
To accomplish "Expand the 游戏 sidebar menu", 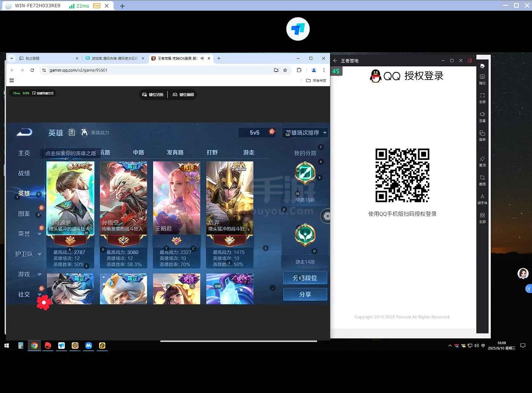I will [29, 274].
